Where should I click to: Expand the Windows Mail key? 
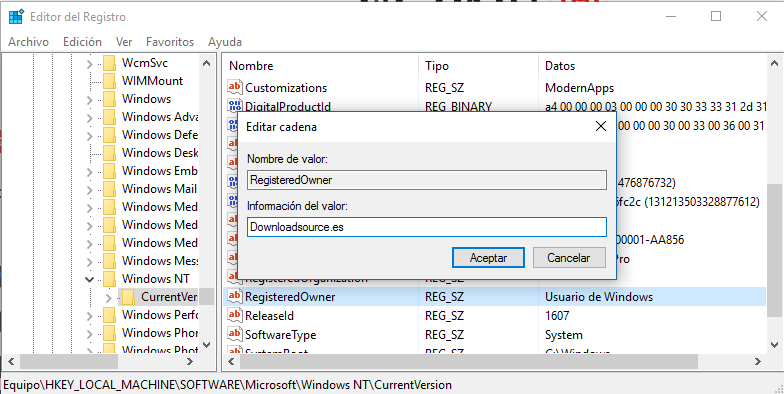(90, 190)
